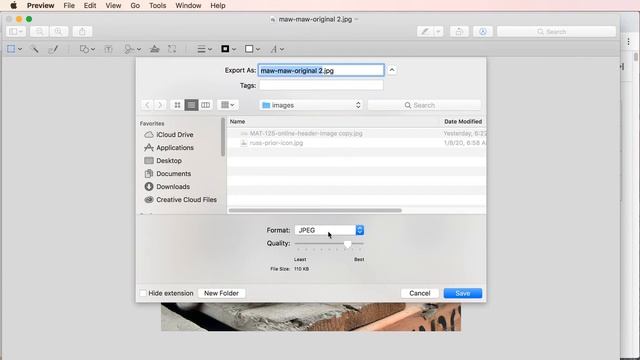Screen dimensions: 640x360
Task: Open the highlight style dropdown arrow
Action: click(438, 31)
